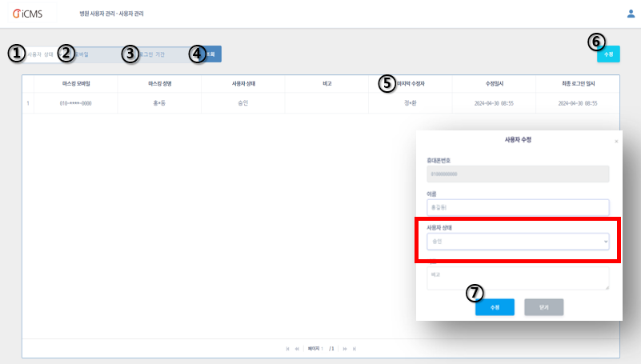This screenshot has height=364, width=641.
Task: Click the 비고 textarea in dialog
Action: 518,278
